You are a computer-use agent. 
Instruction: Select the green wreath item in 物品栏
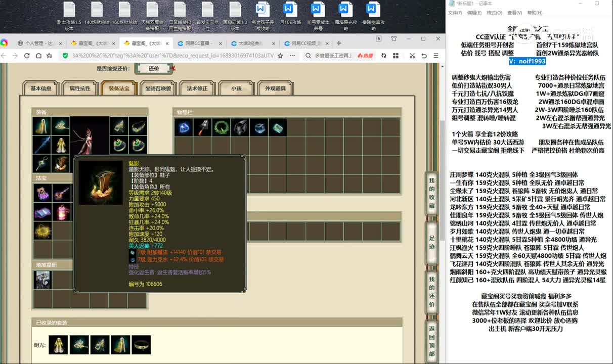pos(221,127)
